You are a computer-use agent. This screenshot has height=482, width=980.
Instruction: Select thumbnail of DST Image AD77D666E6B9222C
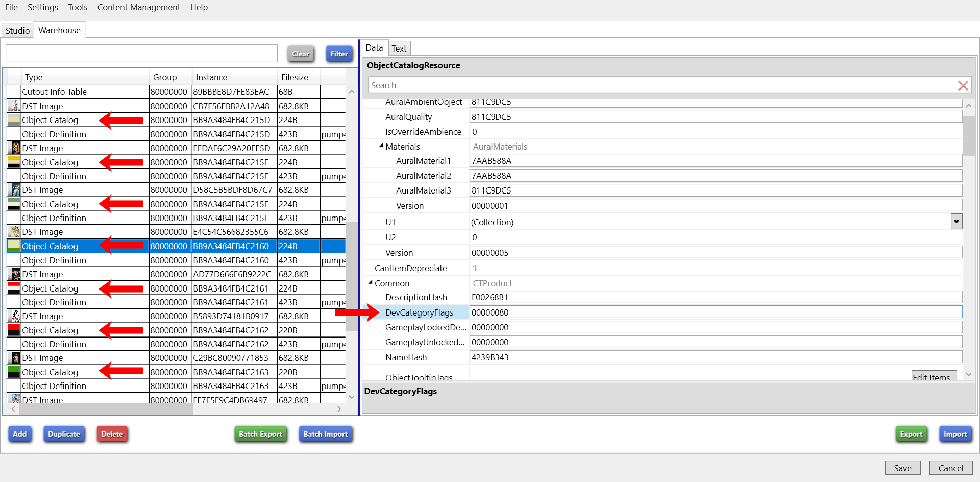pos(14,274)
